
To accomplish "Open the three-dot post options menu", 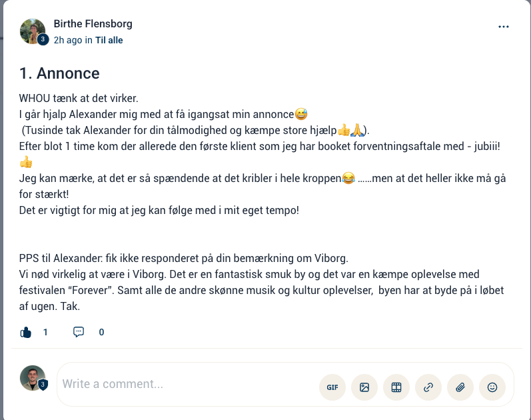I will (503, 27).
